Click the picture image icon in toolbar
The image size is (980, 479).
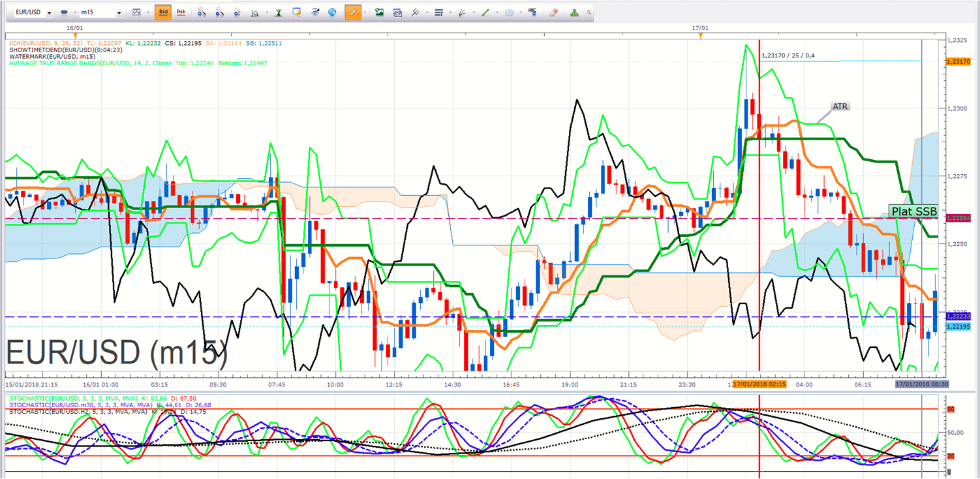379,12
